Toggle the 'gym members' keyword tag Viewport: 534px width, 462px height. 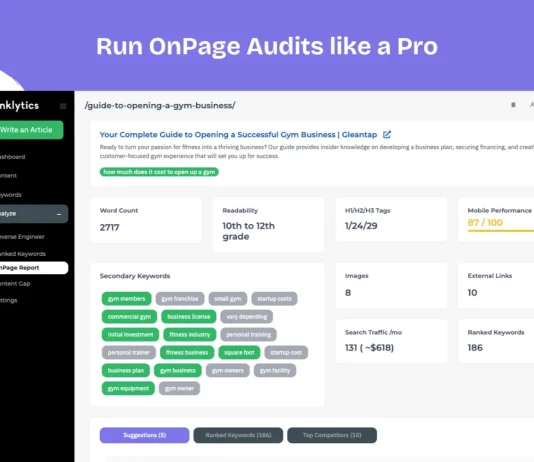[126, 299]
